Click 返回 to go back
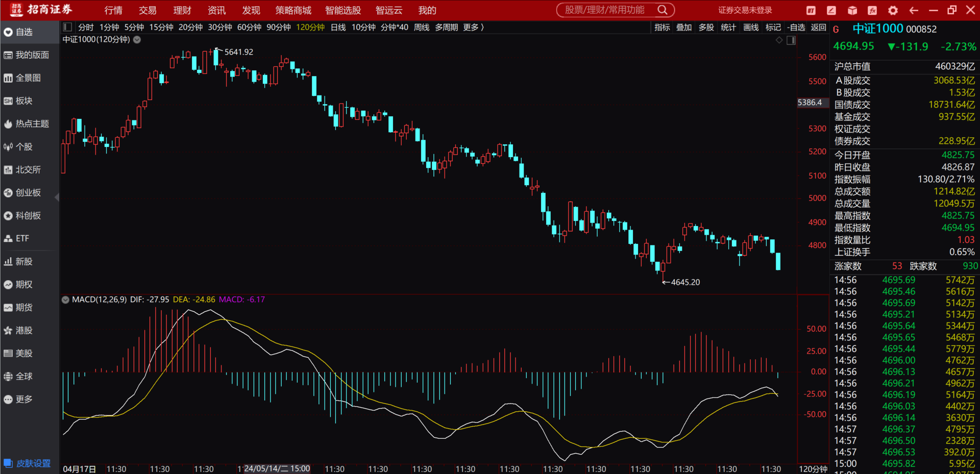Viewport: 980px width, 474px height. coord(818,27)
